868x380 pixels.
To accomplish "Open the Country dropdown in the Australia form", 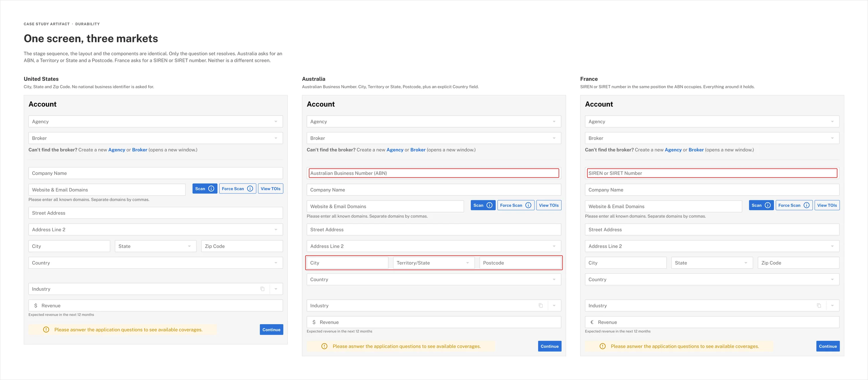I will tap(434, 279).
